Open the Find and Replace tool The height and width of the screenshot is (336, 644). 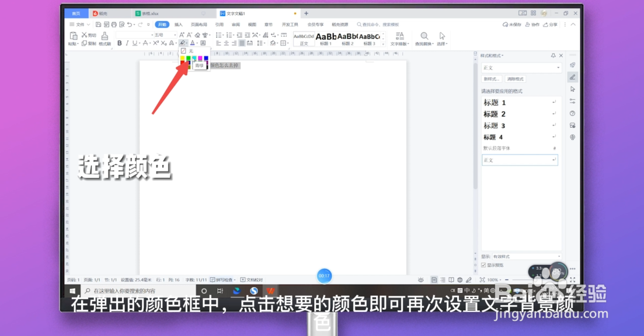[424, 38]
